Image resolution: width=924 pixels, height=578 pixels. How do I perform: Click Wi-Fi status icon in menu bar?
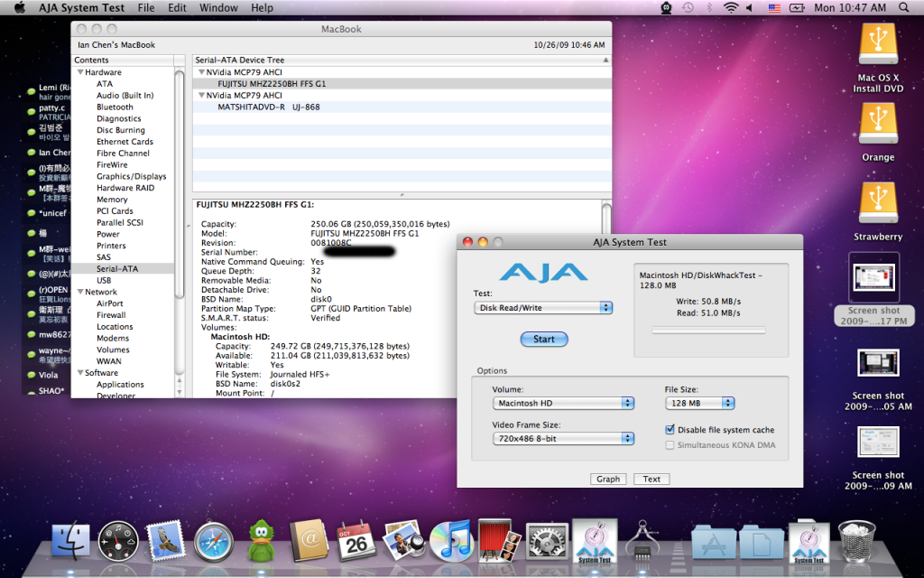pyautogui.click(x=731, y=7)
